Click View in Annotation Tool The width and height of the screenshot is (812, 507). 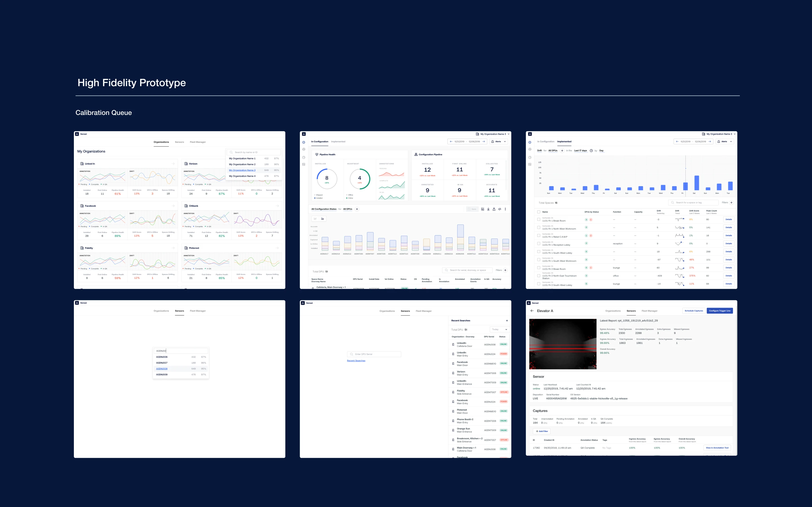(717, 448)
